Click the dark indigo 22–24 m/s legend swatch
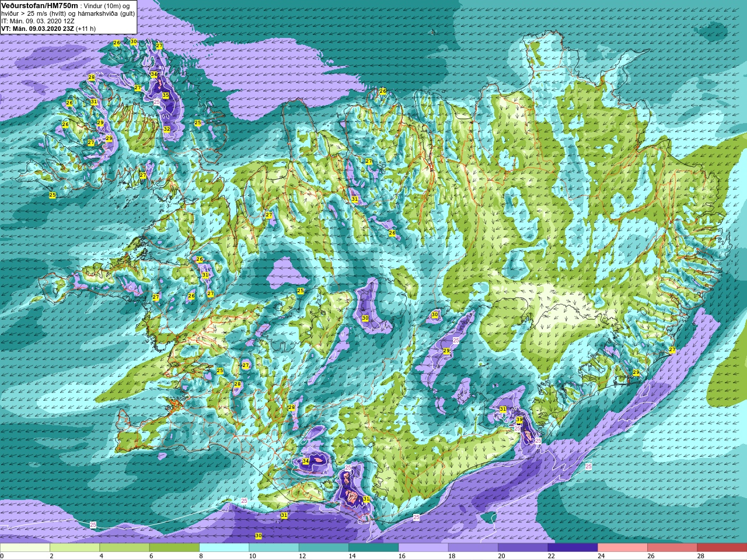The image size is (747, 560). coord(573,548)
